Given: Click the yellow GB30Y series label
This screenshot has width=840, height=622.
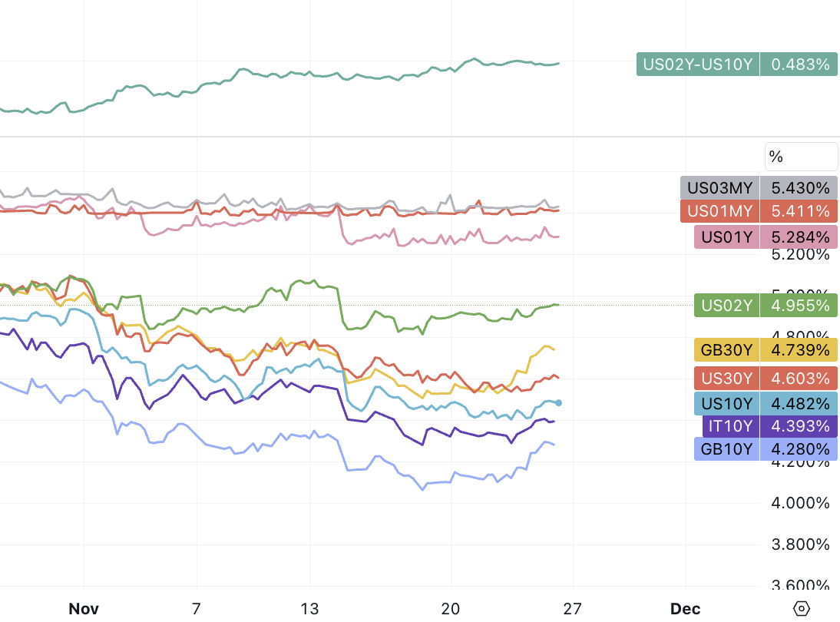Looking at the screenshot, I should (x=726, y=351).
